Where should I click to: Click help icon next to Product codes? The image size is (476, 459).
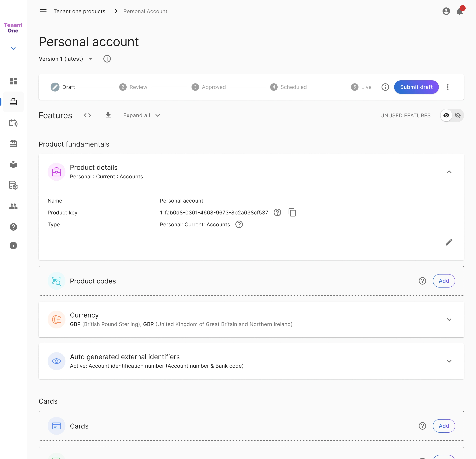coord(422,281)
